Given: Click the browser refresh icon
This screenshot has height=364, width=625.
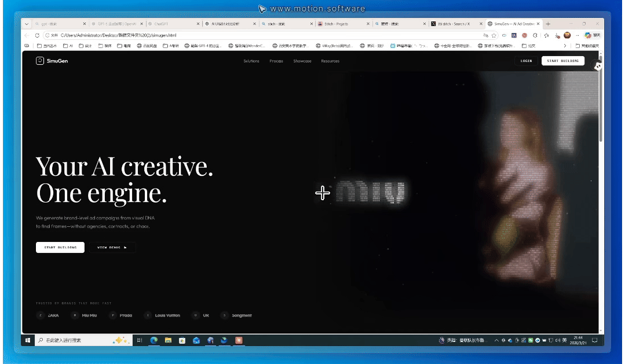Looking at the screenshot, I should click(37, 35).
